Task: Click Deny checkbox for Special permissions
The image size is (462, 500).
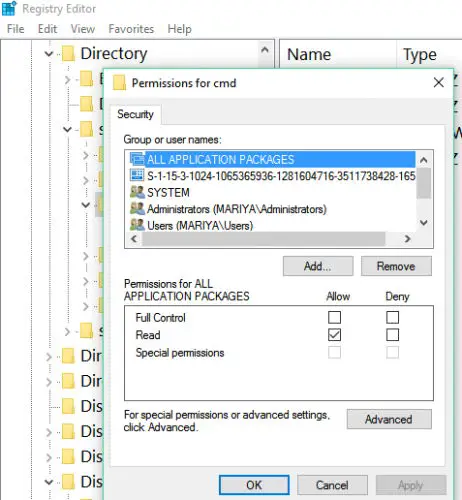Action: pos(392,352)
